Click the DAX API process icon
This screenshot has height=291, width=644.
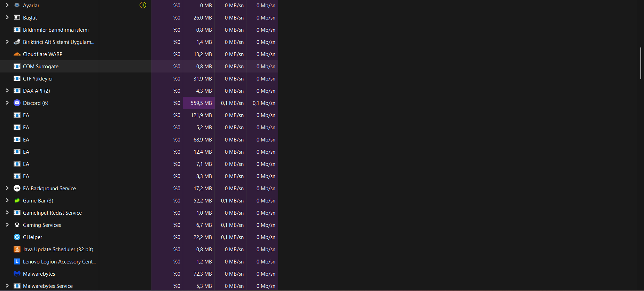click(17, 91)
